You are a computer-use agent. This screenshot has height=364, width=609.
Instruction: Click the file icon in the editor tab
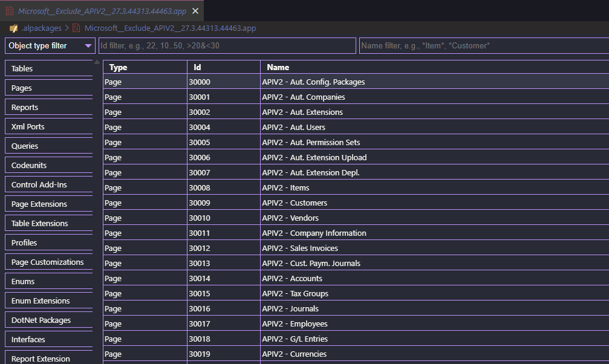10,11
